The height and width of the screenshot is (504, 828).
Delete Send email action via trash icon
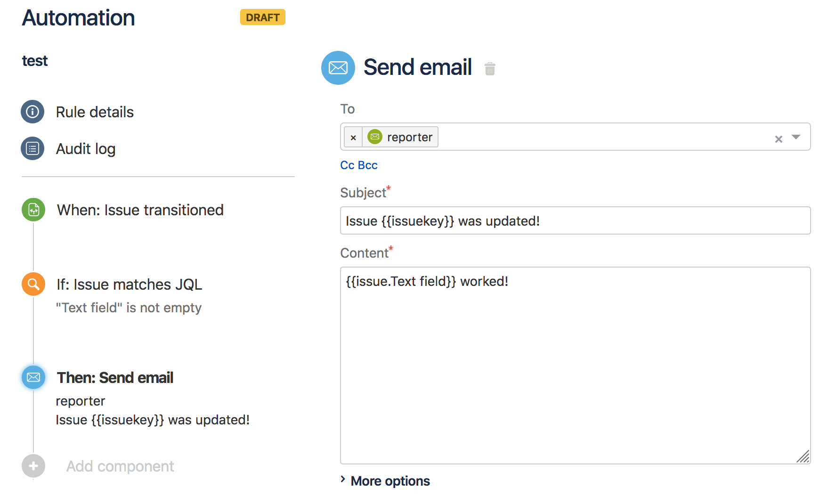click(x=490, y=69)
